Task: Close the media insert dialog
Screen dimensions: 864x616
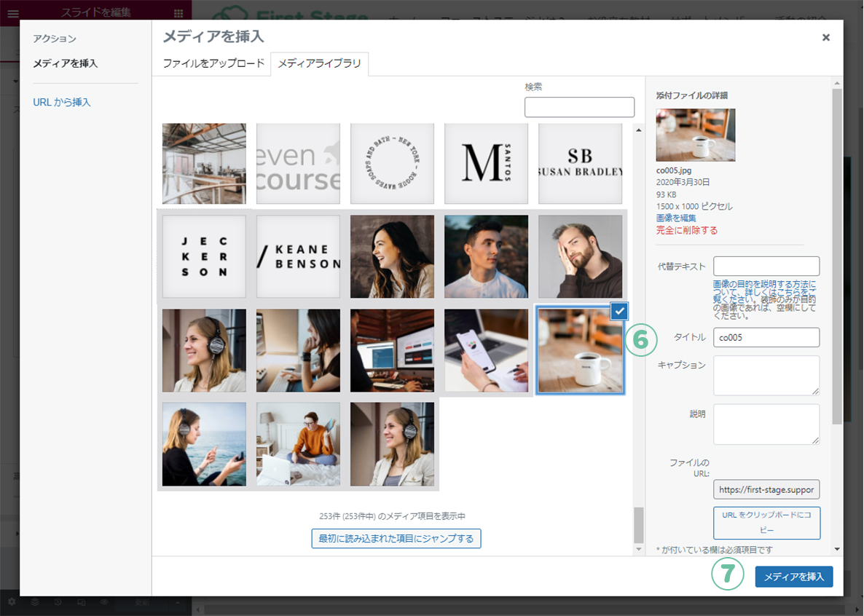Action: 825,38
